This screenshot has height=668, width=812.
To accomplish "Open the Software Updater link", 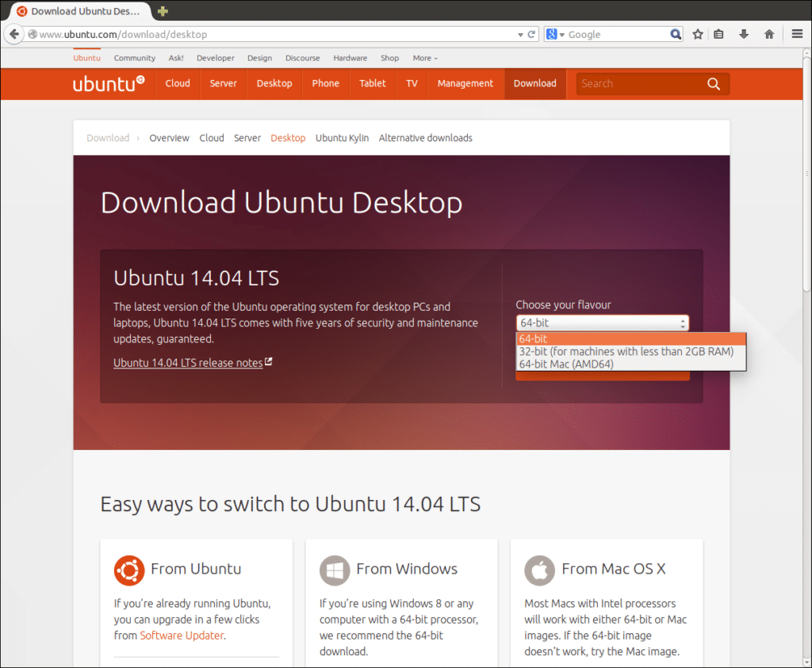I will coord(182,636).
